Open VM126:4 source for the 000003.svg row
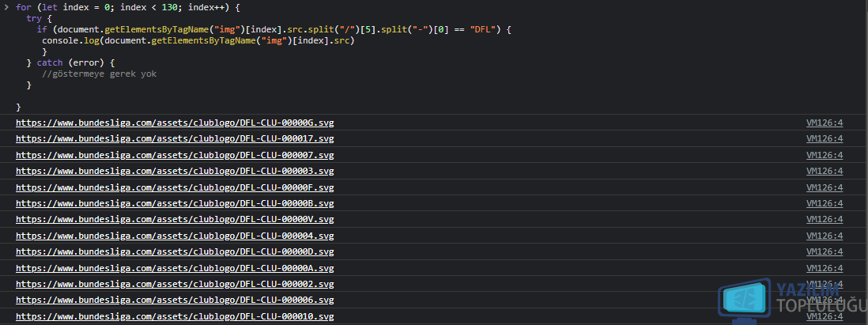The height and width of the screenshot is (325, 868). [x=825, y=171]
